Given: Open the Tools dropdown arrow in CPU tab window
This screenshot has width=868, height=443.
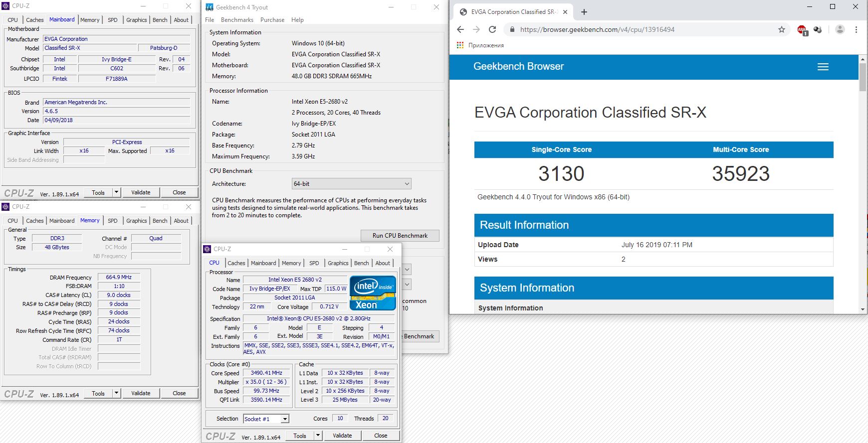Looking at the screenshot, I should 318,436.
